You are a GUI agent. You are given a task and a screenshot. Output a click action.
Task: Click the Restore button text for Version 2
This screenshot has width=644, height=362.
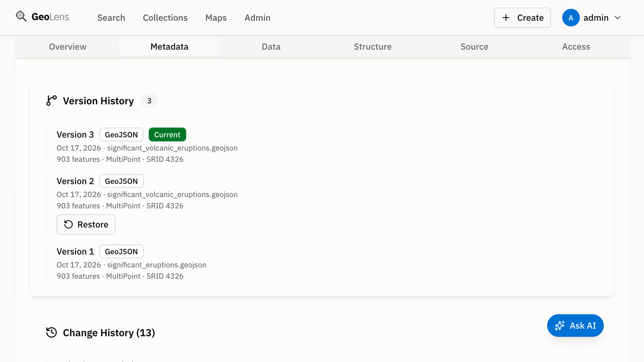[93, 224]
